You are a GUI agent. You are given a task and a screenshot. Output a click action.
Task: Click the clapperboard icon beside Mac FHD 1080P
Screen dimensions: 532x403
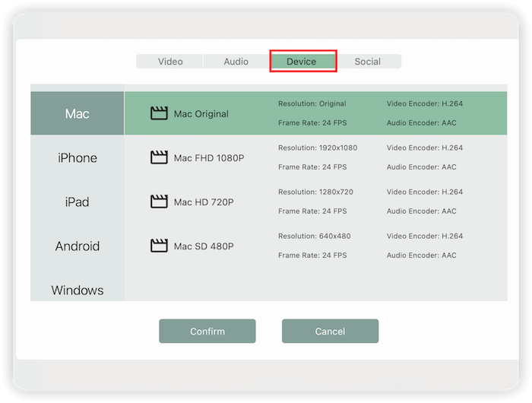[x=159, y=158]
